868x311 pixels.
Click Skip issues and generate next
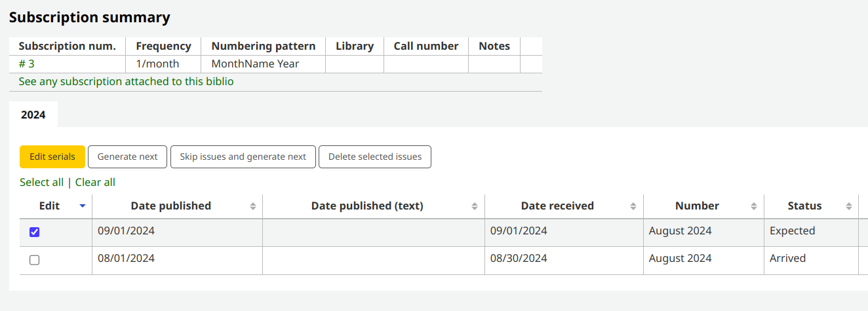243,156
